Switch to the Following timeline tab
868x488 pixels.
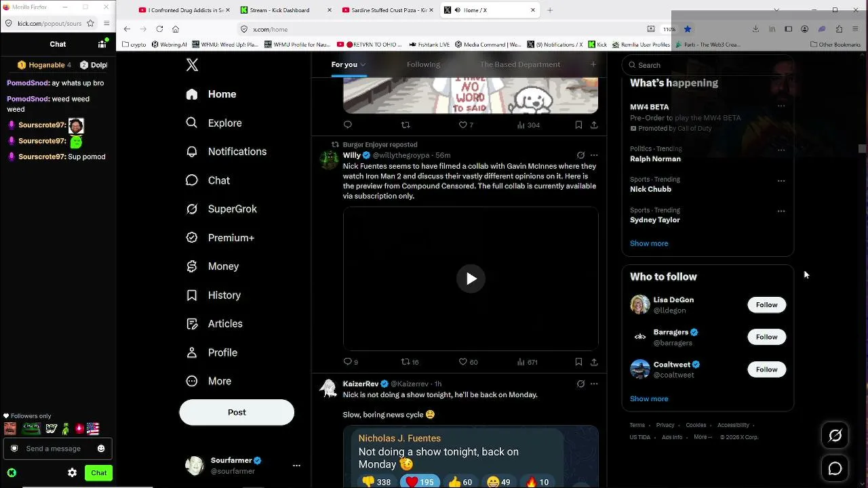[x=423, y=64]
